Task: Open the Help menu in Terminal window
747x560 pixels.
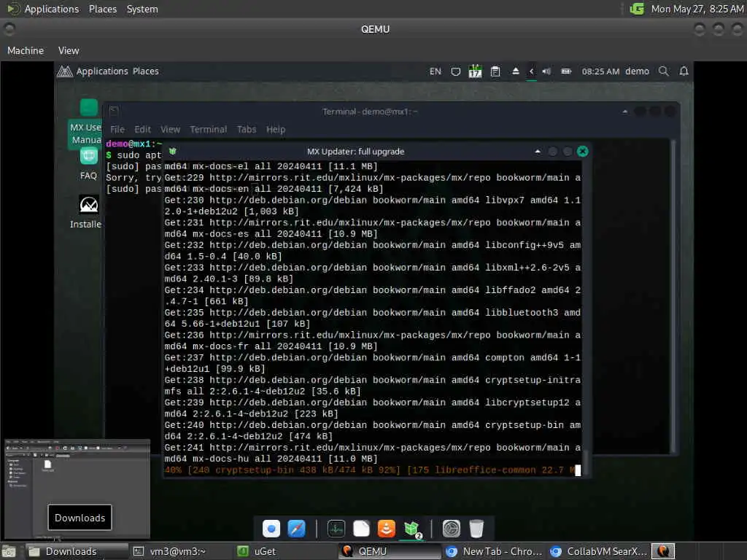Action: click(x=275, y=130)
